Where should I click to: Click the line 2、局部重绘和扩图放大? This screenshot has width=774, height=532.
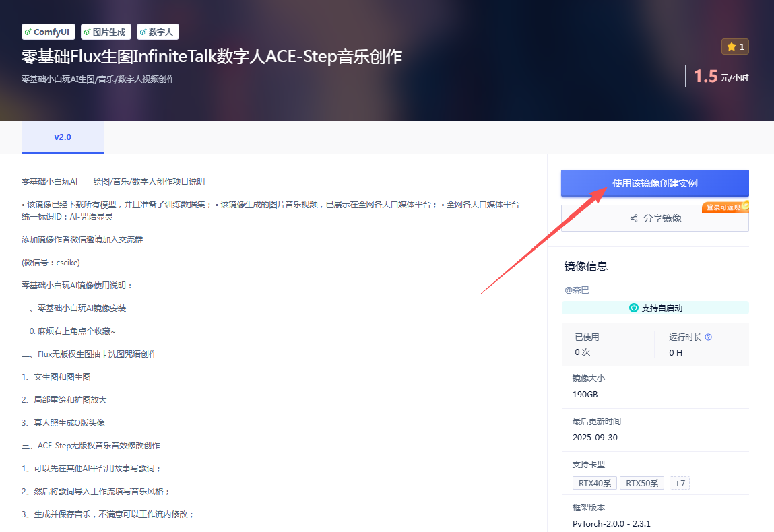(x=64, y=400)
